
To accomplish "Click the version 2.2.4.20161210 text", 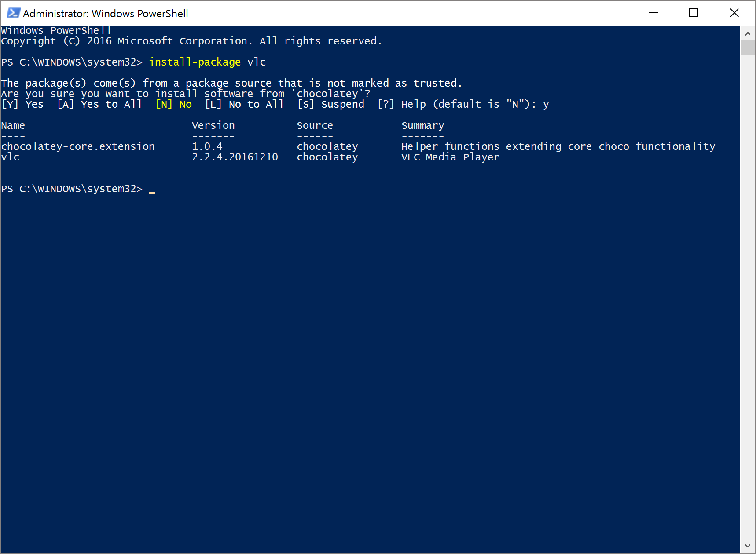I will [x=235, y=157].
